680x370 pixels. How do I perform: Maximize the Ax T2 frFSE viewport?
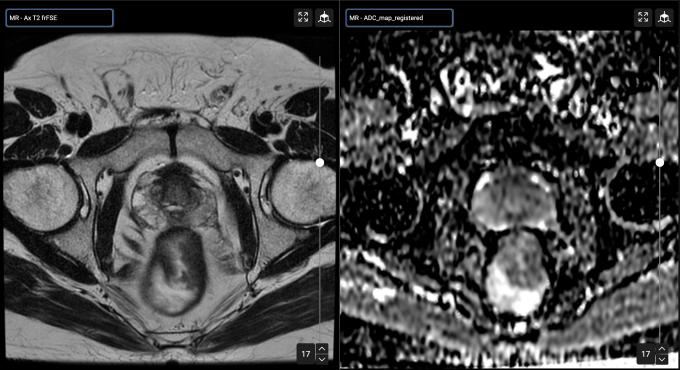coord(303,18)
